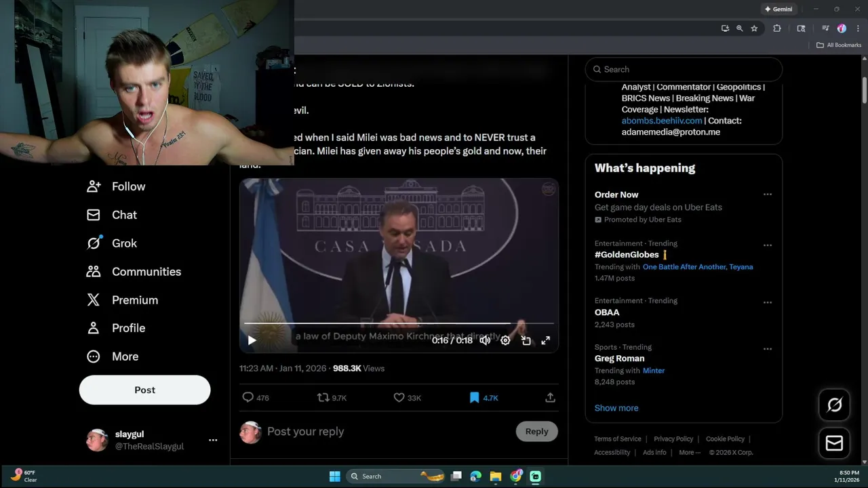Click One Battle After Another, Teyana link
The height and width of the screenshot is (488, 868).
pyautogui.click(x=698, y=267)
